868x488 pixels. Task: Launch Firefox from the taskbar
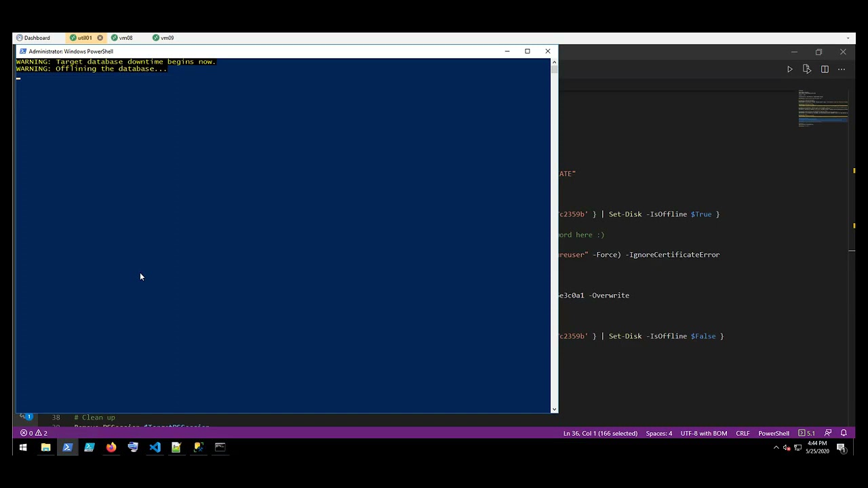pyautogui.click(x=111, y=447)
